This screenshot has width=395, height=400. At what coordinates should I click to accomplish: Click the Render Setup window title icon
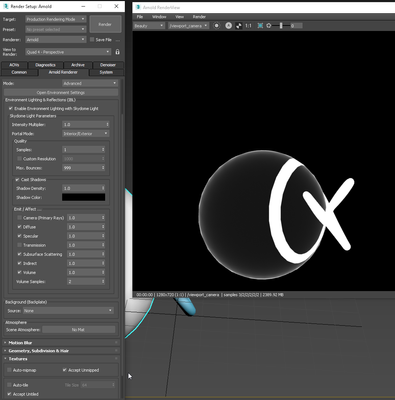pos(6,6)
